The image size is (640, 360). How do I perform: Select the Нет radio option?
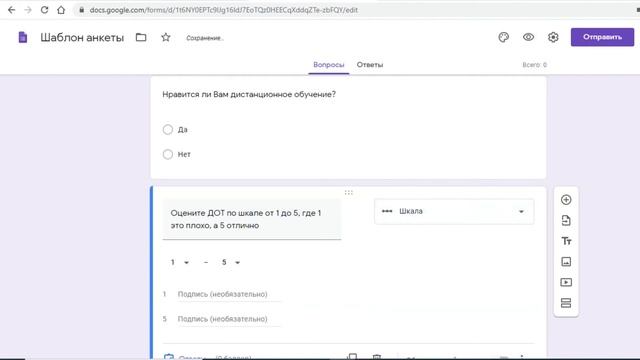click(168, 154)
